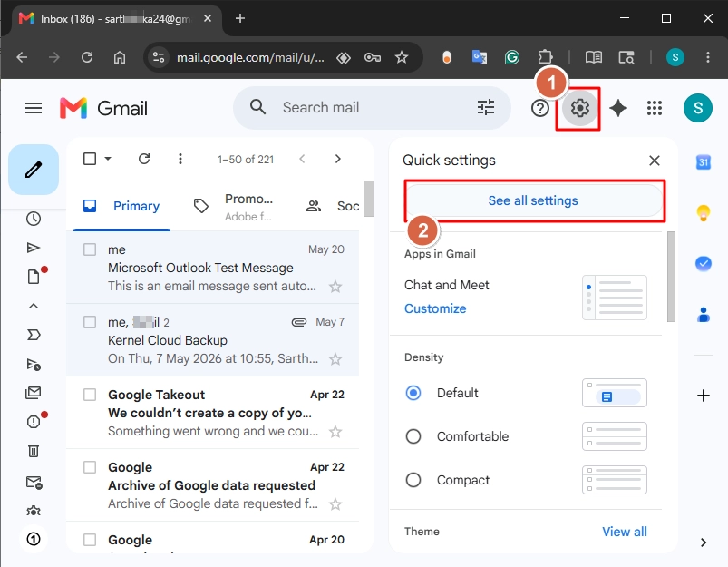Open the More three-dot menu above inbox
This screenshot has height=567, width=728.
(x=180, y=159)
